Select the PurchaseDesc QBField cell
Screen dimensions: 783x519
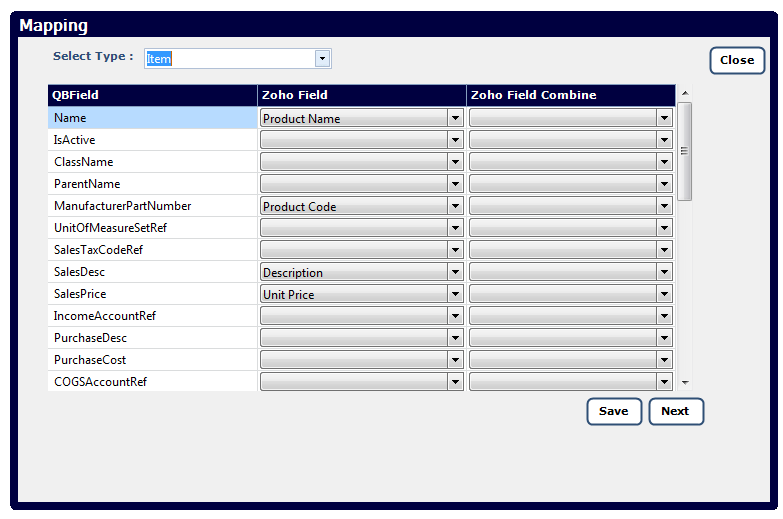click(152, 338)
